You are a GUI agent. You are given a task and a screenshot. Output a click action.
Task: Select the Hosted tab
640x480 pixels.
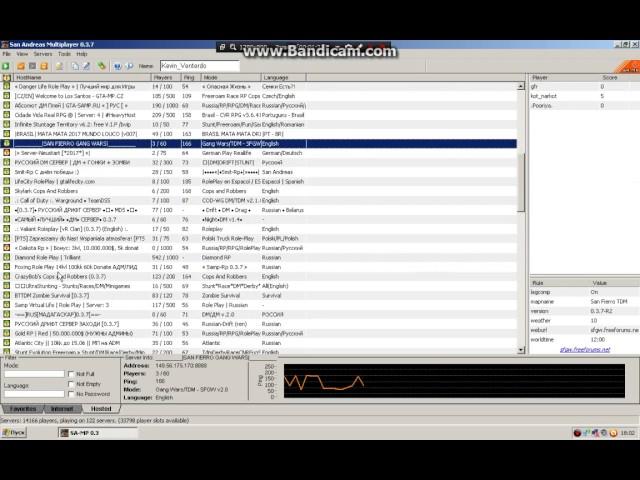[101, 409]
